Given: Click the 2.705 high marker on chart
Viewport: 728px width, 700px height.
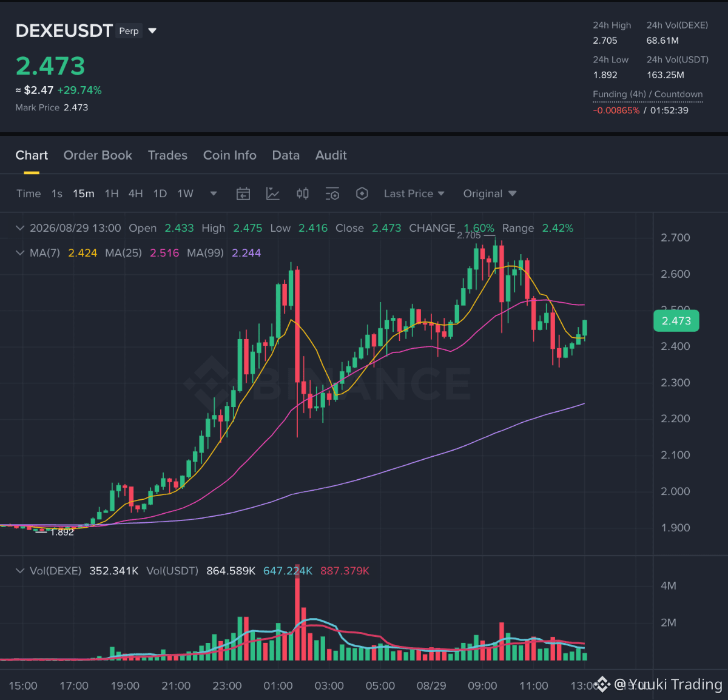Looking at the screenshot, I should coord(469,235).
